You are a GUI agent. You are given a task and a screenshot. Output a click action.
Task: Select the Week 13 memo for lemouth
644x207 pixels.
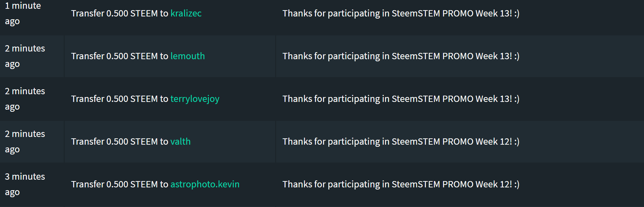click(401, 56)
